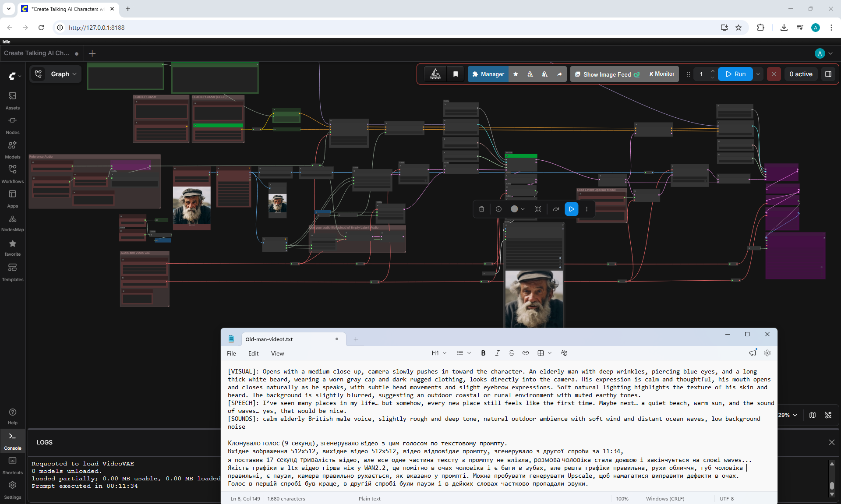The image size is (841, 504).
Task: Toggle the right side panel layout button
Action: (x=828, y=74)
